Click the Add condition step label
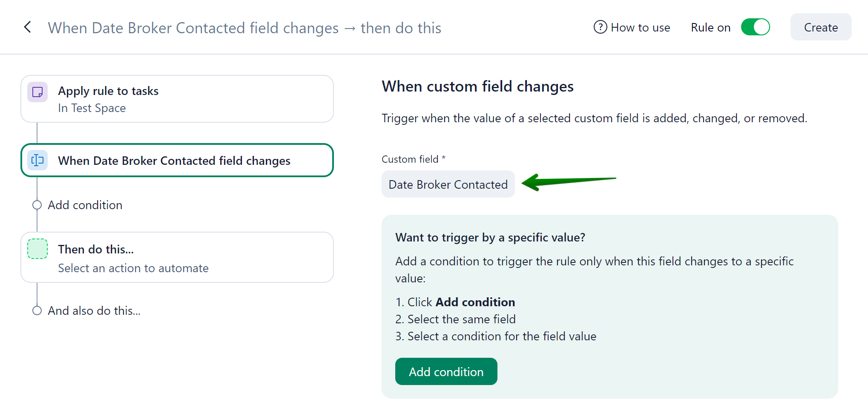The height and width of the screenshot is (414, 868). 85,205
